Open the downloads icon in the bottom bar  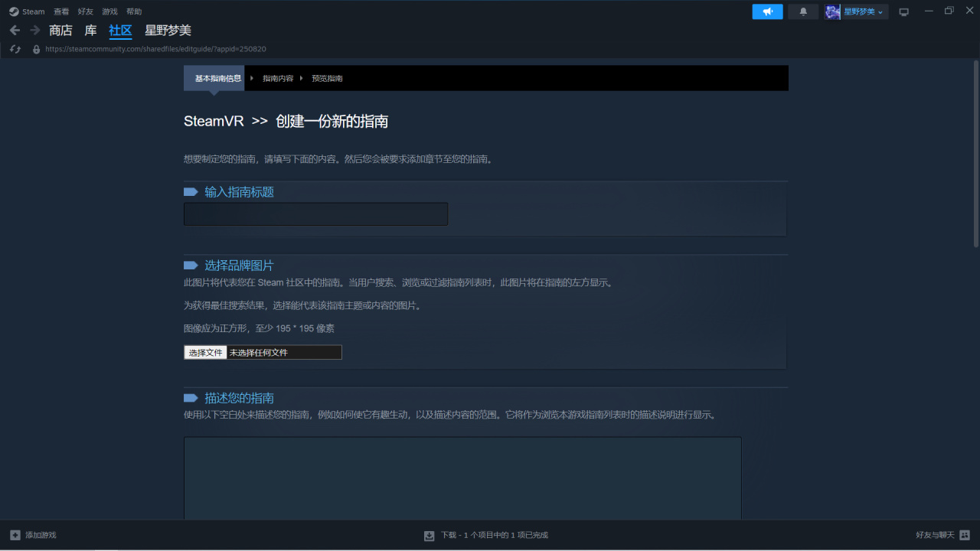tap(430, 535)
